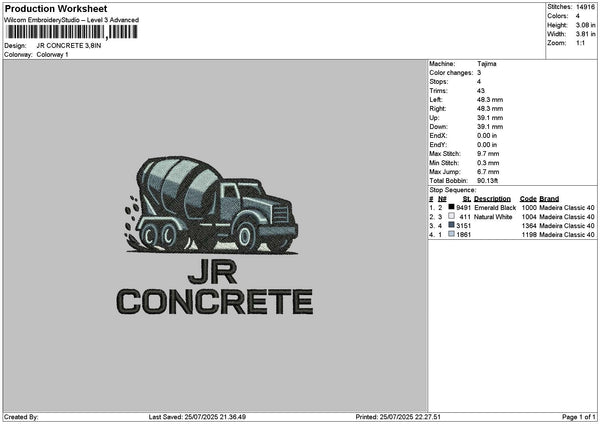Click the Description column header
Image resolution: width=600 pixels, height=424 pixels.
[x=492, y=198]
